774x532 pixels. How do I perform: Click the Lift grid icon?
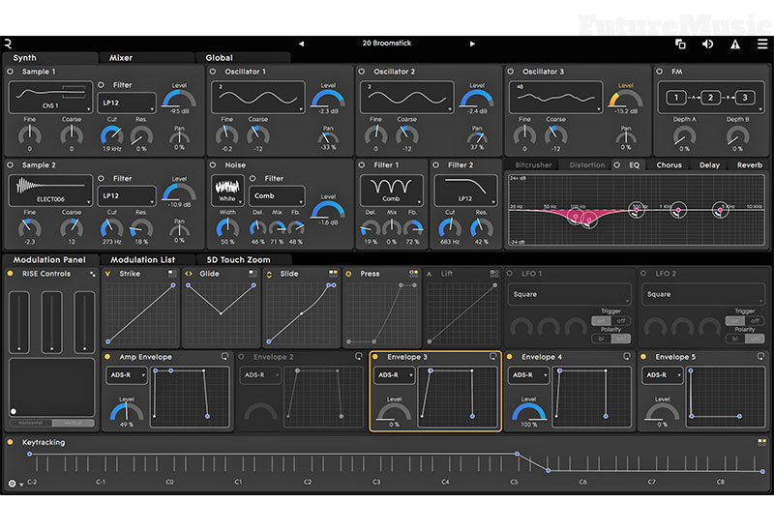pos(494,274)
